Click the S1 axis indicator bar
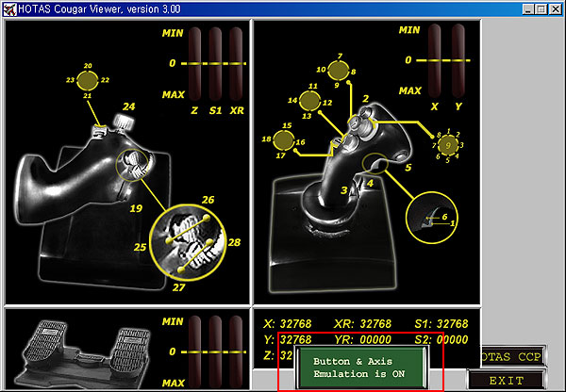The image size is (566, 392). coord(215,63)
